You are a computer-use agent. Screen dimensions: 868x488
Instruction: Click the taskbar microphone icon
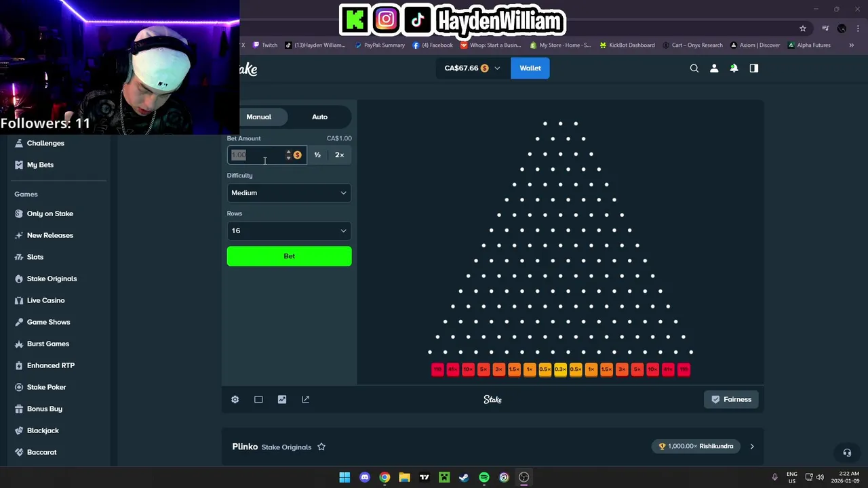pos(774,477)
